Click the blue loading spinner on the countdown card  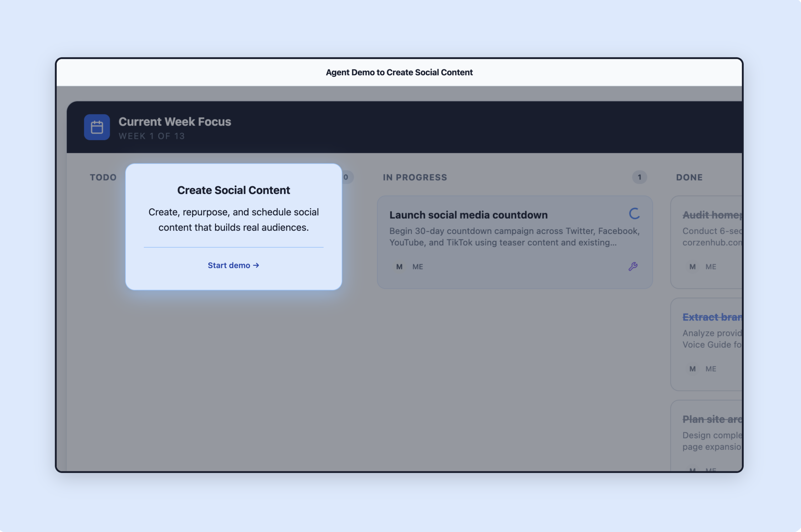(634, 214)
